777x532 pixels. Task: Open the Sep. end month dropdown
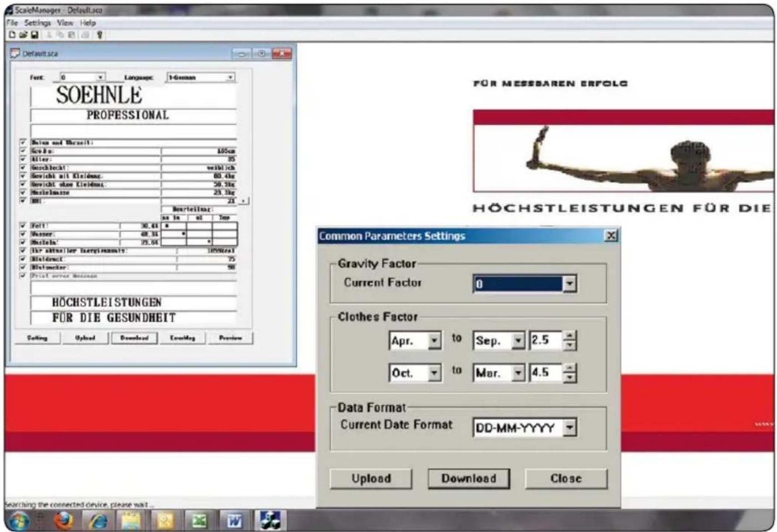(518, 340)
